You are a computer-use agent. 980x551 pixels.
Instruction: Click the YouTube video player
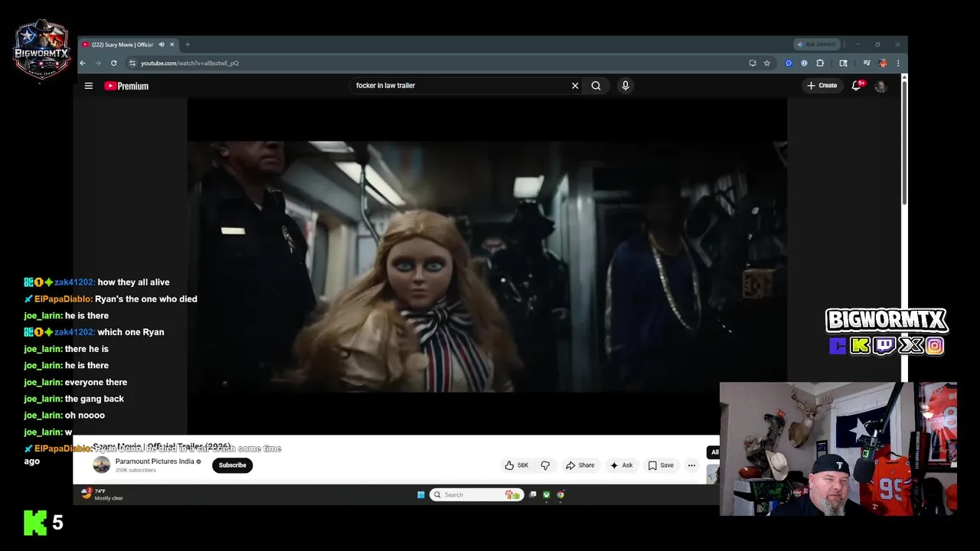[487, 266]
